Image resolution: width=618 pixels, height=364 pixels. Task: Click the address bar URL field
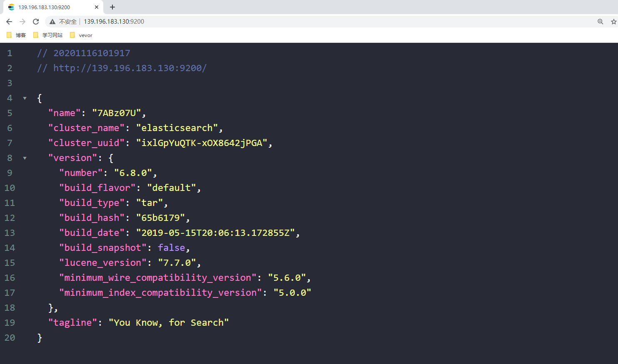pyautogui.click(x=325, y=22)
